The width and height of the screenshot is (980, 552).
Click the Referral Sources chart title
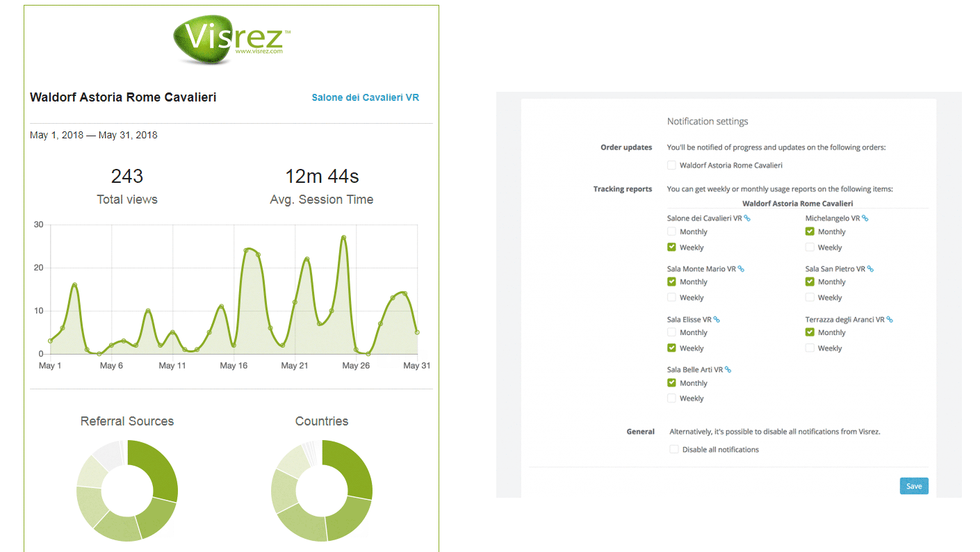coord(127,421)
